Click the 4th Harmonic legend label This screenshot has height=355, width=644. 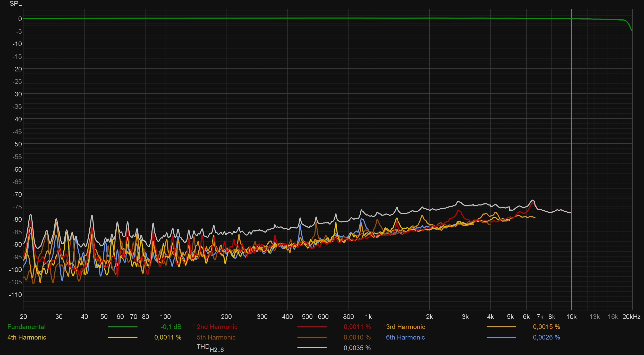tap(27, 337)
